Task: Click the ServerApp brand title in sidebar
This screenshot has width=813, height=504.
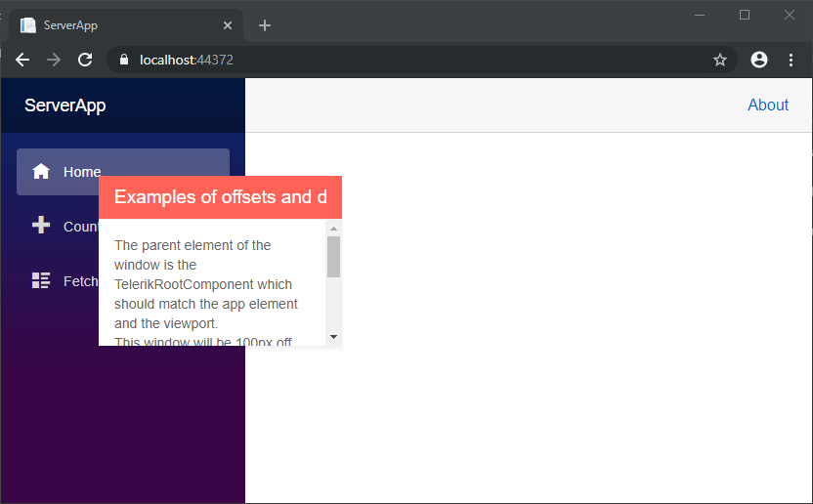Action: [x=65, y=105]
